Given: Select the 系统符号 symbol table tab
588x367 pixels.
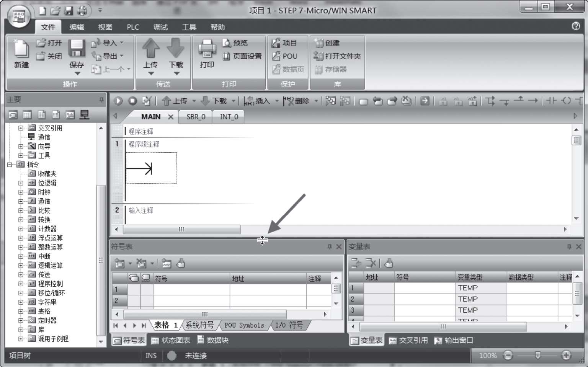Looking at the screenshot, I should pyautogui.click(x=199, y=325).
